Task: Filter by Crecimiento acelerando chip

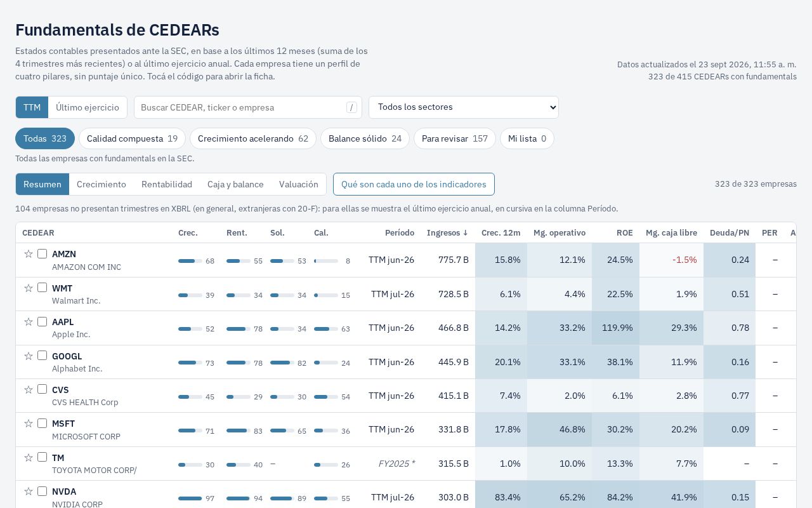Action: click(x=253, y=138)
